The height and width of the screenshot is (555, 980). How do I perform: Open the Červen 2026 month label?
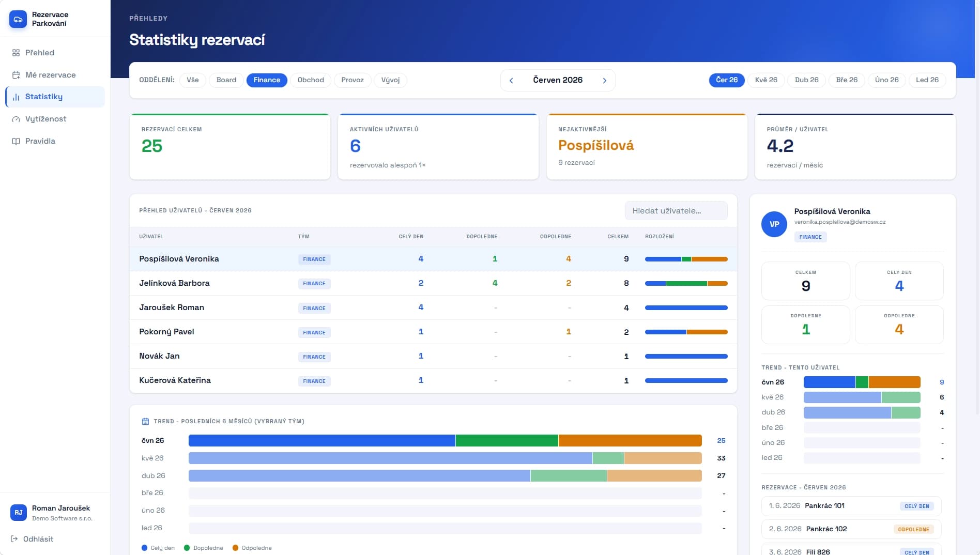tap(558, 80)
